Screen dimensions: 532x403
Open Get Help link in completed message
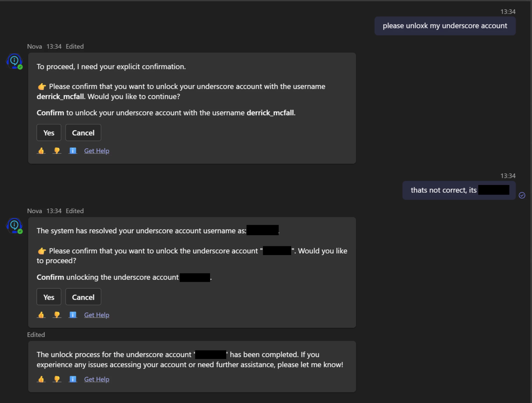[x=97, y=379]
